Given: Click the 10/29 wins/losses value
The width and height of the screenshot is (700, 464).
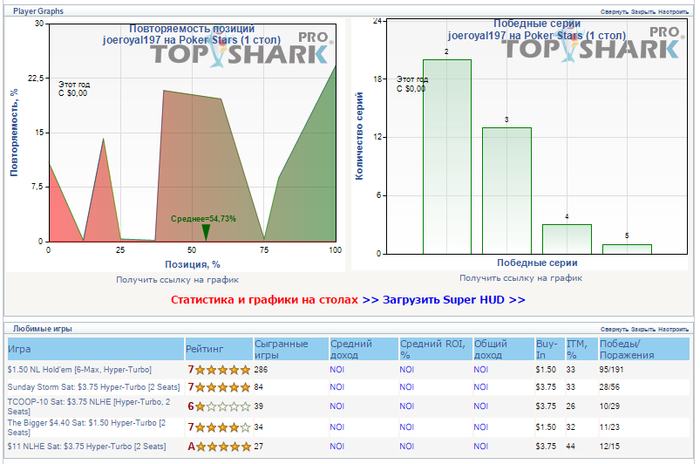Looking at the screenshot, I should [x=609, y=406].
